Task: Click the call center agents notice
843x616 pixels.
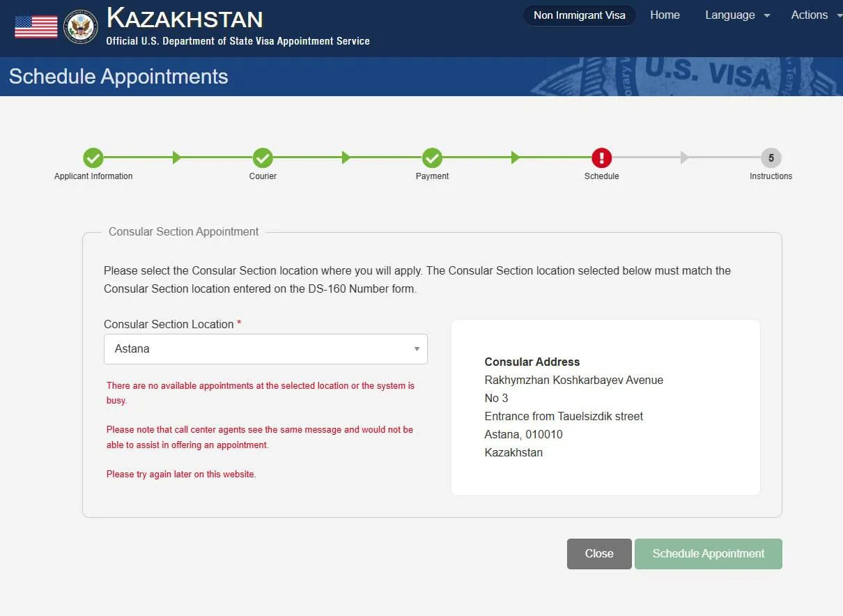Action: (x=260, y=437)
